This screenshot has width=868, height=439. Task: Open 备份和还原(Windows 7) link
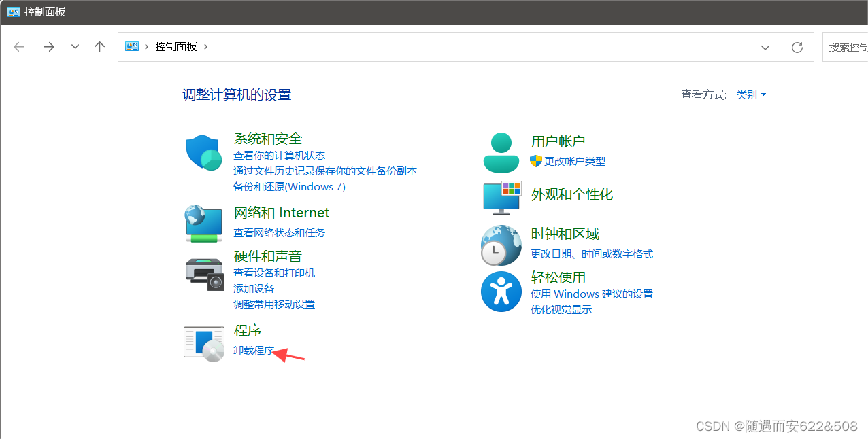pos(289,187)
